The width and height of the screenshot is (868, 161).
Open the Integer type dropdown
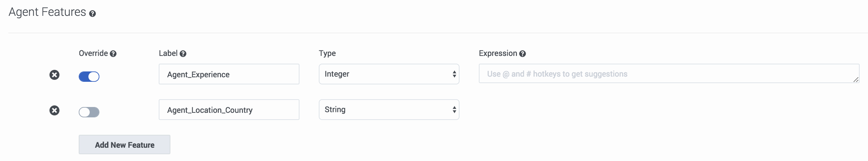389,74
